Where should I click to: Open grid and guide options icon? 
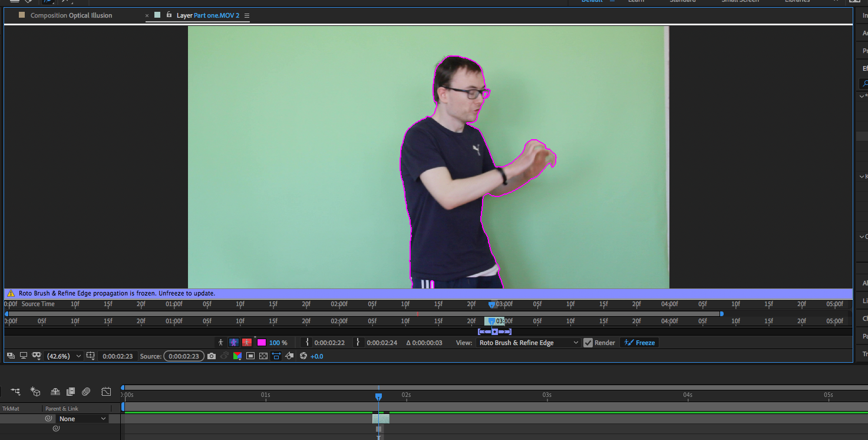click(91, 356)
